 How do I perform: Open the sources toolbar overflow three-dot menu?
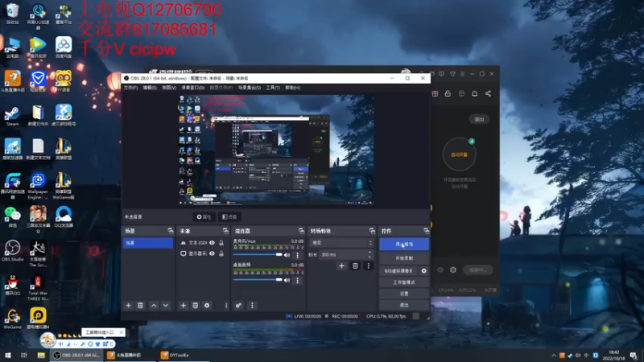coord(226,306)
